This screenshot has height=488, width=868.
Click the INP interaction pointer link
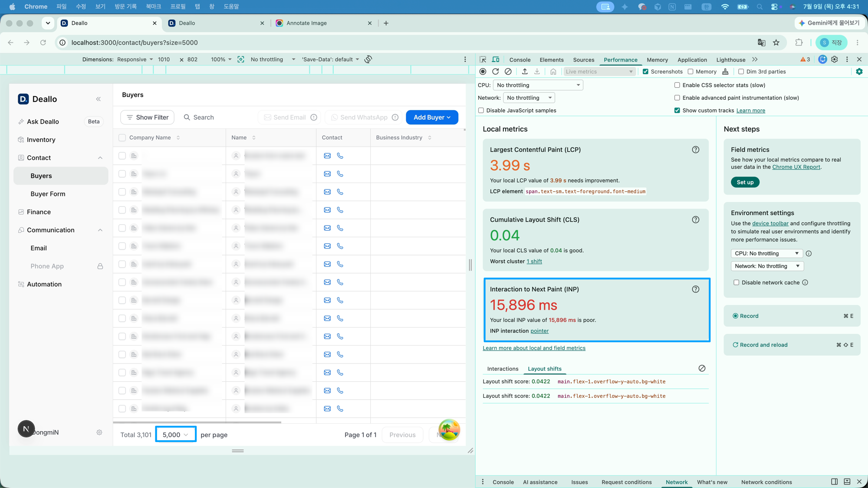tap(539, 331)
